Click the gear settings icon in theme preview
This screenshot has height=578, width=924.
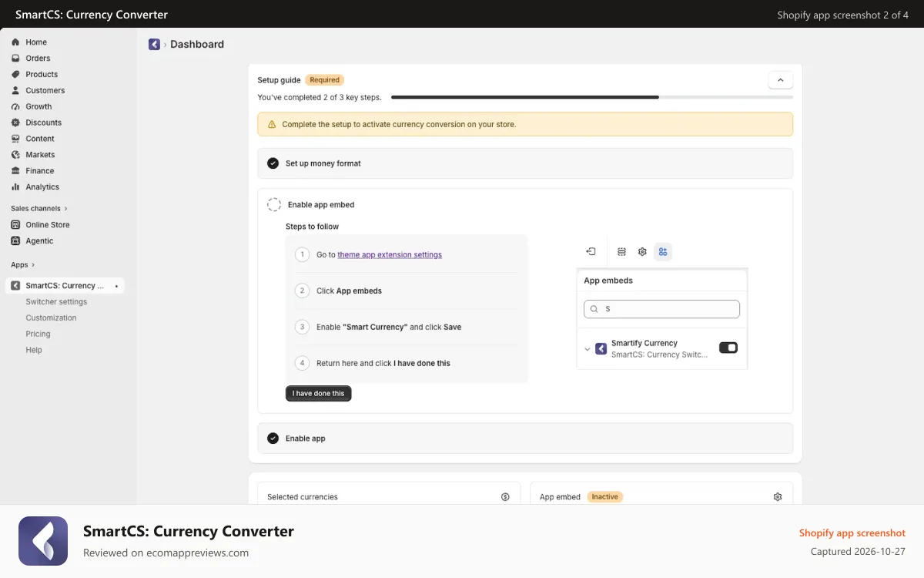click(x=642, y=251)
